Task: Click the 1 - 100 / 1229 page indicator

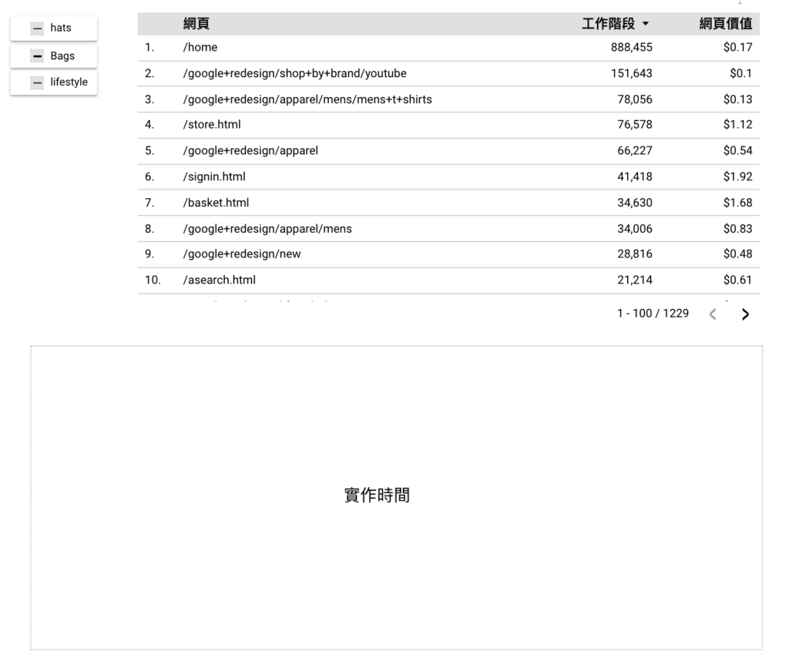Action: point(653,314)
